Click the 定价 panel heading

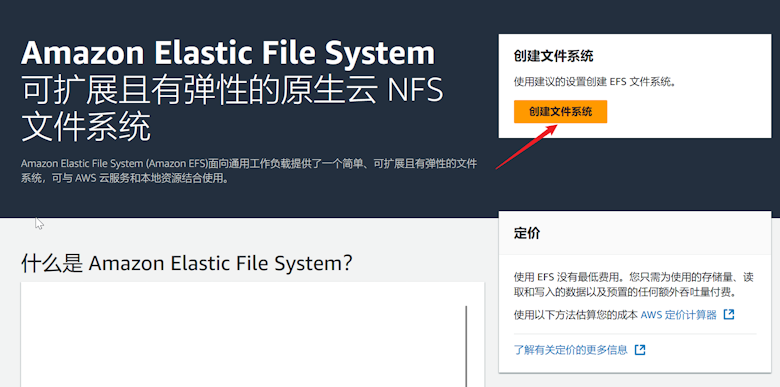[527, 233]
